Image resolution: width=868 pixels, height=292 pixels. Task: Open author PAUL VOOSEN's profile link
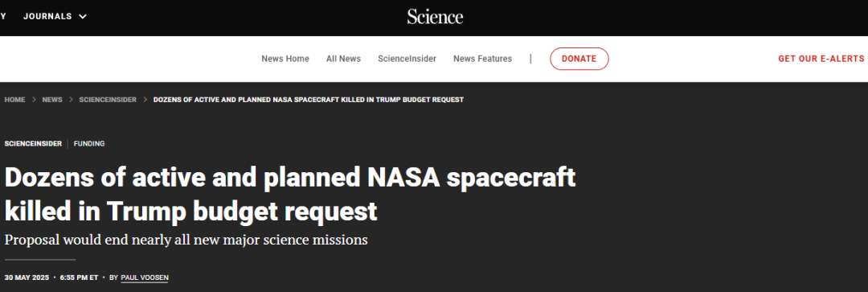(x=144, y=277)
